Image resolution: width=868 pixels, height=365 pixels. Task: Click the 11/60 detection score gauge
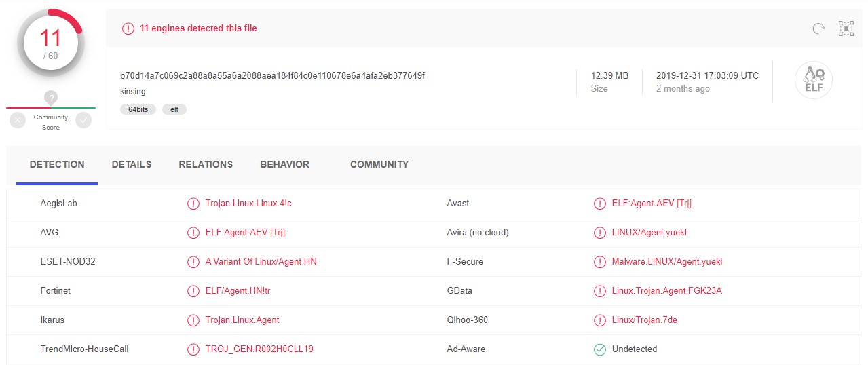[x=51, y=43]
